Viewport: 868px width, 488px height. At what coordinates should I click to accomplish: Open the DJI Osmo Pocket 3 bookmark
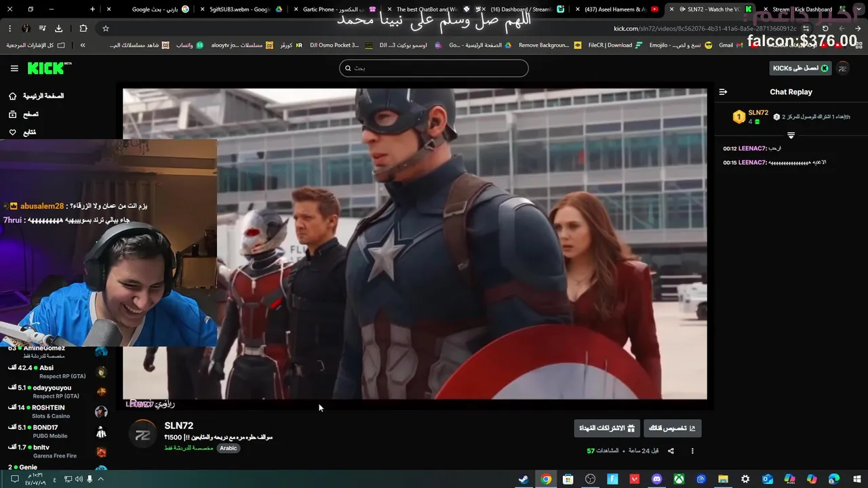pos(340,45)
